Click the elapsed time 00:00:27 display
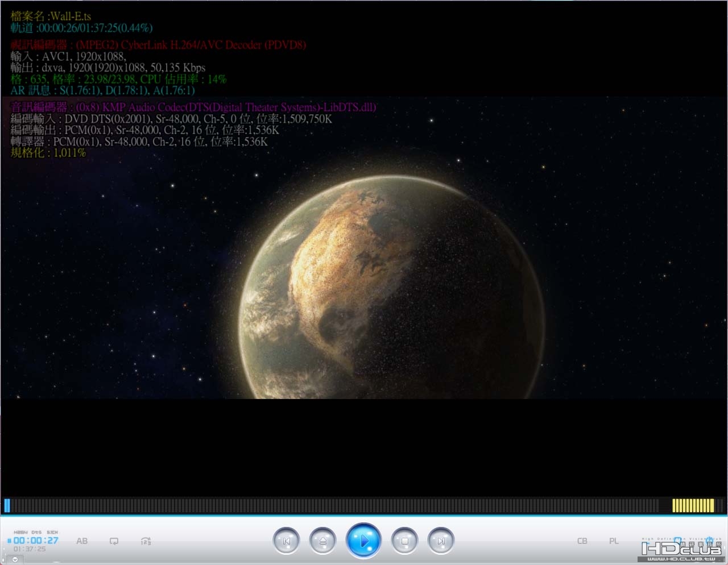 36,541
